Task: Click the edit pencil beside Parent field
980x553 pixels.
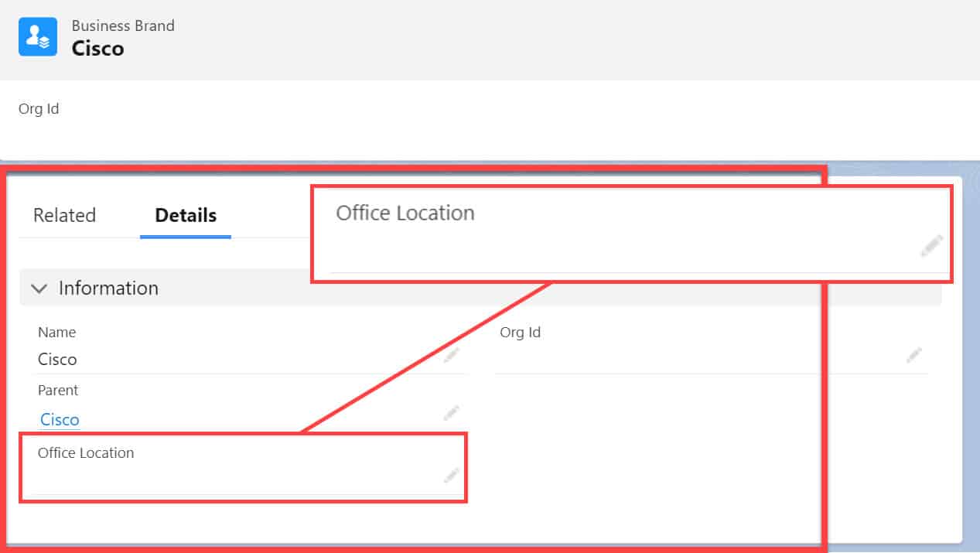Action: [x=451, y=412]
